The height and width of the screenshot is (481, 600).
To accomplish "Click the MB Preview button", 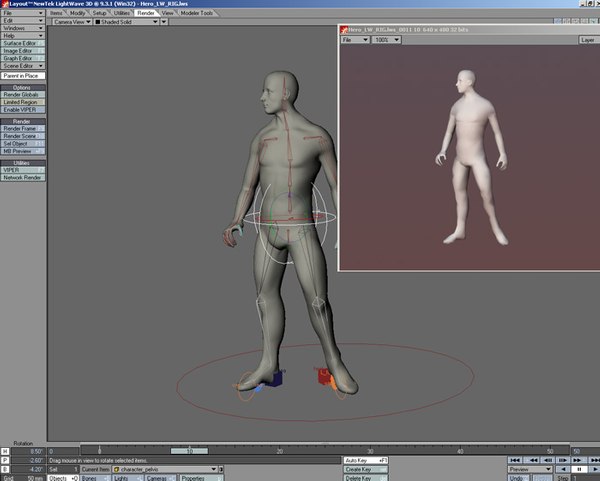I will click(x=23, y=151).
